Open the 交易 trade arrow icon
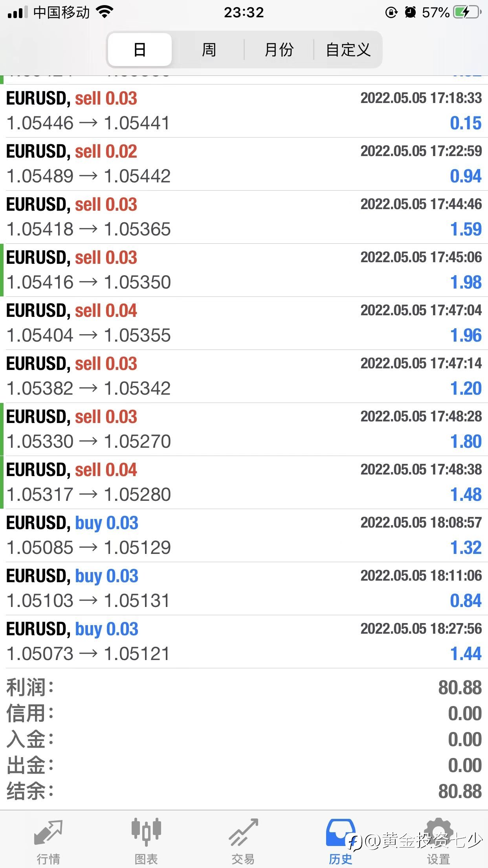Screen dimensions: 488x868 coord(244,832)
